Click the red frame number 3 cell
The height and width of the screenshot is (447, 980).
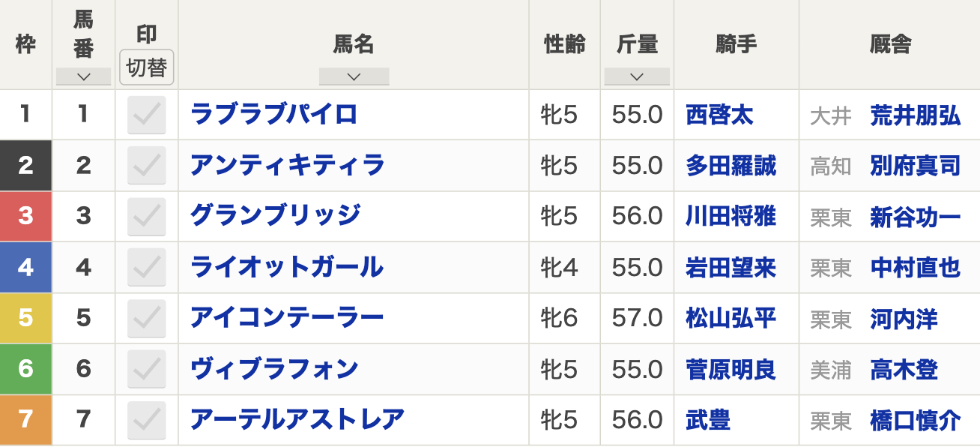[25, 216]
